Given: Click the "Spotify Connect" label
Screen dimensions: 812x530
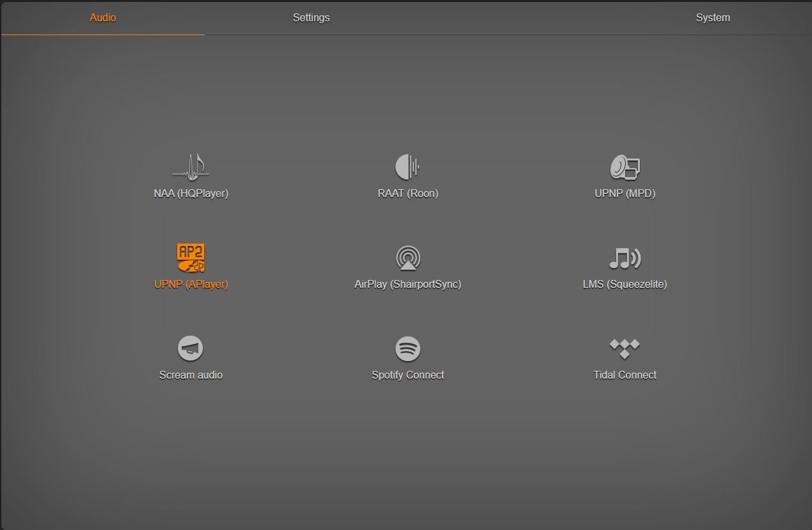Looking at the screenshot, I should coord(408,375).
